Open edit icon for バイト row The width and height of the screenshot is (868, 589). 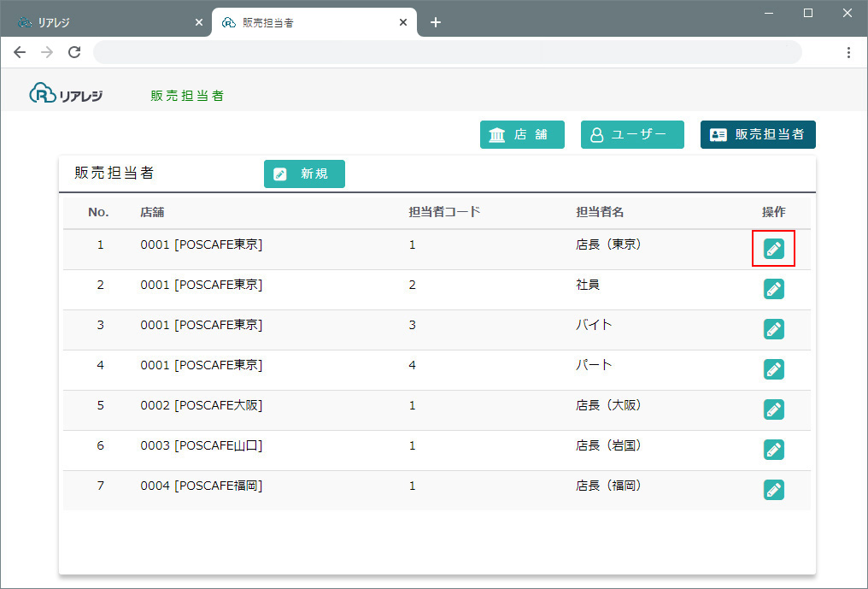tap(773, 329)
